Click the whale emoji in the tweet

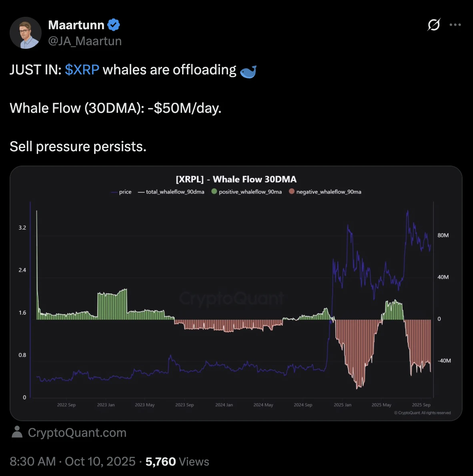tap(248, 71)
